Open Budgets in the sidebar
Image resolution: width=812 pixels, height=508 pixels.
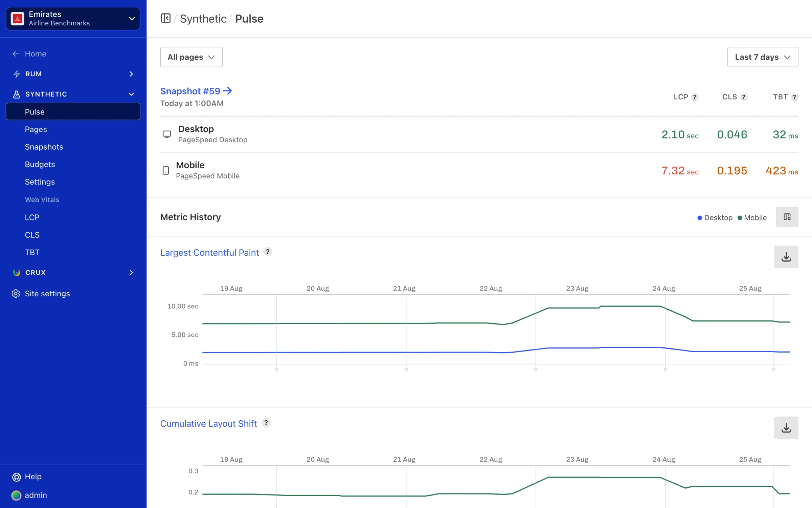tap(40, 164)
